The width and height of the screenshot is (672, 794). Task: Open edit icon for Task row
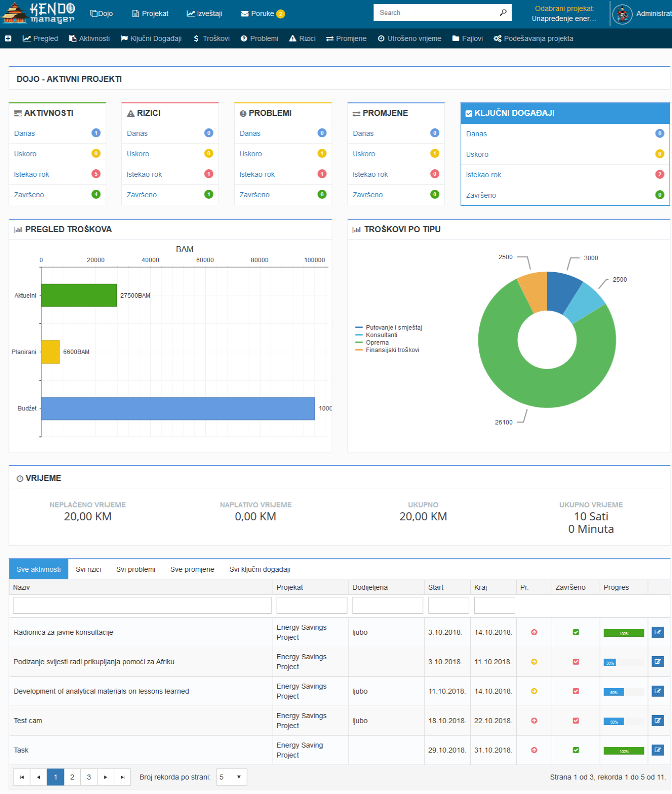658,750
